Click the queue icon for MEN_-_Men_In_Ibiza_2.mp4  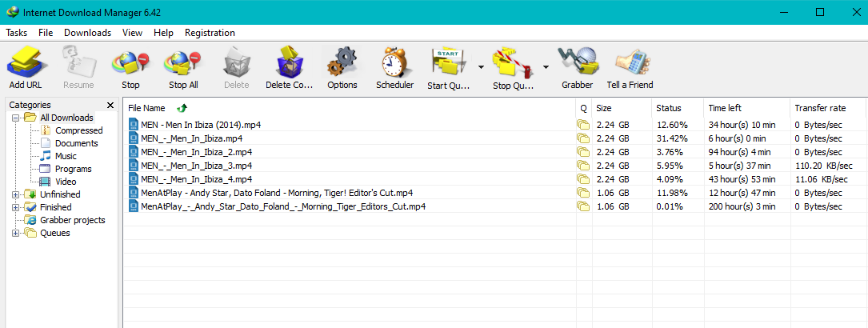click(x=583, y=151)
